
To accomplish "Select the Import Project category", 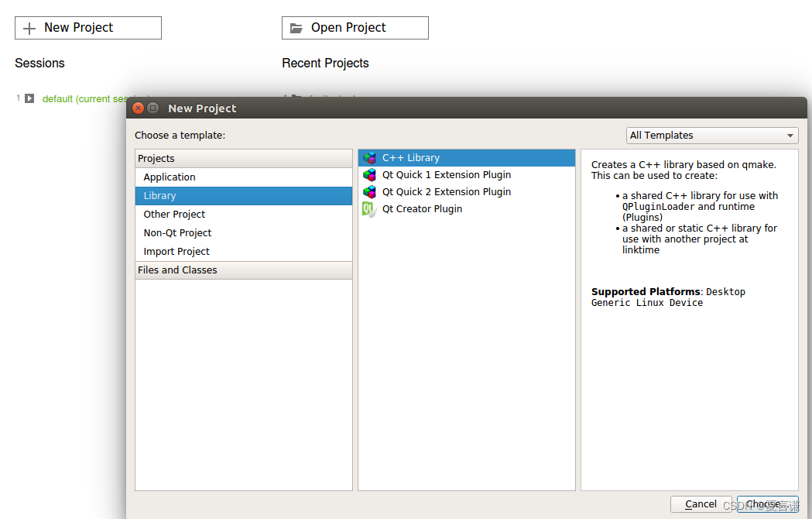I will click(x=243, y=252).
